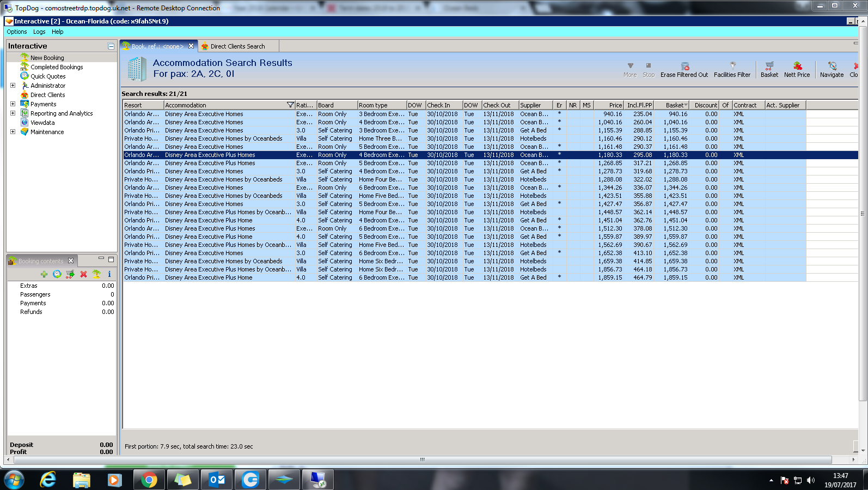Open the Logs menu
The width and height of the screenshot is (868, 490).
39,32
